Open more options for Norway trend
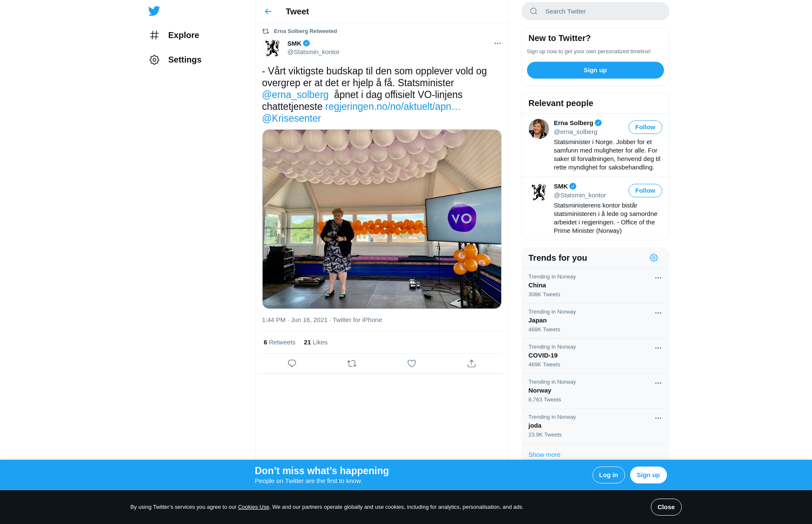Viewport: 812px width, 524px height. pyautogui.click(x=658, y=383)
